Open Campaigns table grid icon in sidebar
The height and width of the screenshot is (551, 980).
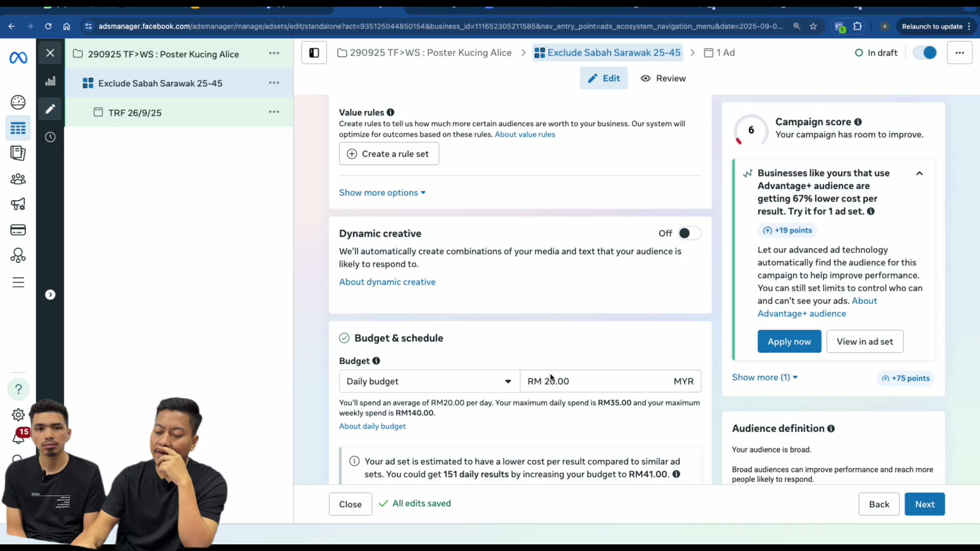[18, 128]
